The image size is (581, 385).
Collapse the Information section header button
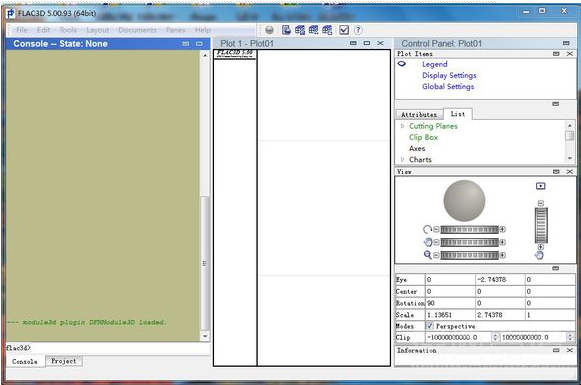tap(556, 350)
